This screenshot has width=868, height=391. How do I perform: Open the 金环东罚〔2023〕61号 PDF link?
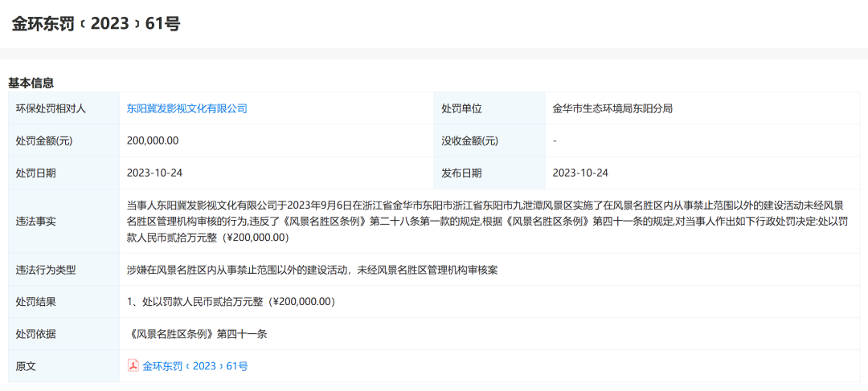point(195,366)
